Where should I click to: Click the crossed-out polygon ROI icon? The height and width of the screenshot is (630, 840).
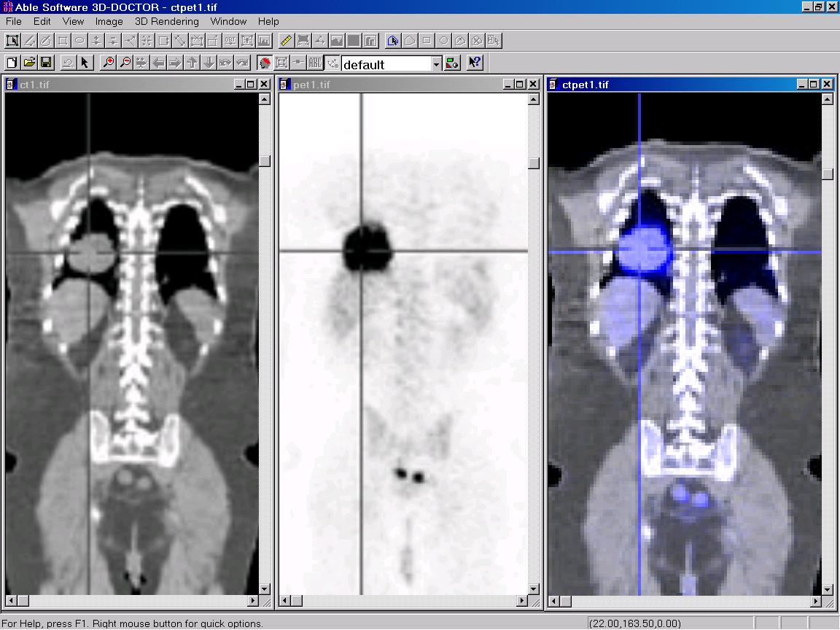[477, 41]
